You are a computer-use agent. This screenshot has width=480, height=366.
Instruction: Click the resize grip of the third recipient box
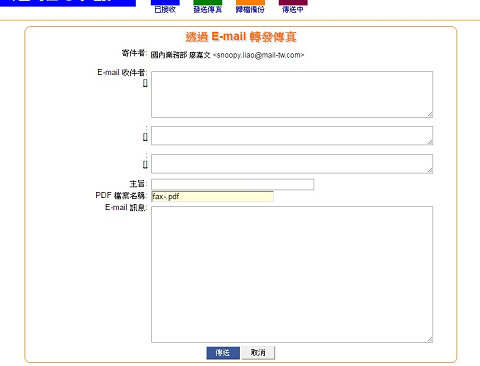pyautogui.click(x=430, y=170)
